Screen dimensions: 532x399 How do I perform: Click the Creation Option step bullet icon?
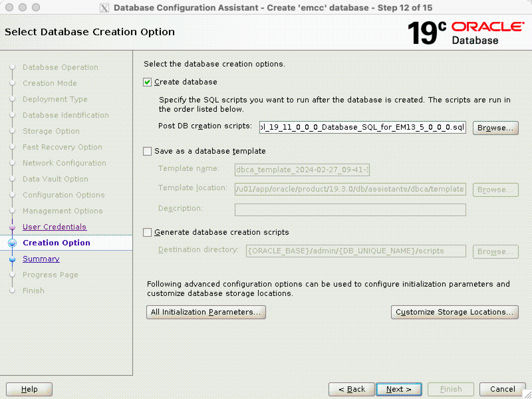(12, 243)
